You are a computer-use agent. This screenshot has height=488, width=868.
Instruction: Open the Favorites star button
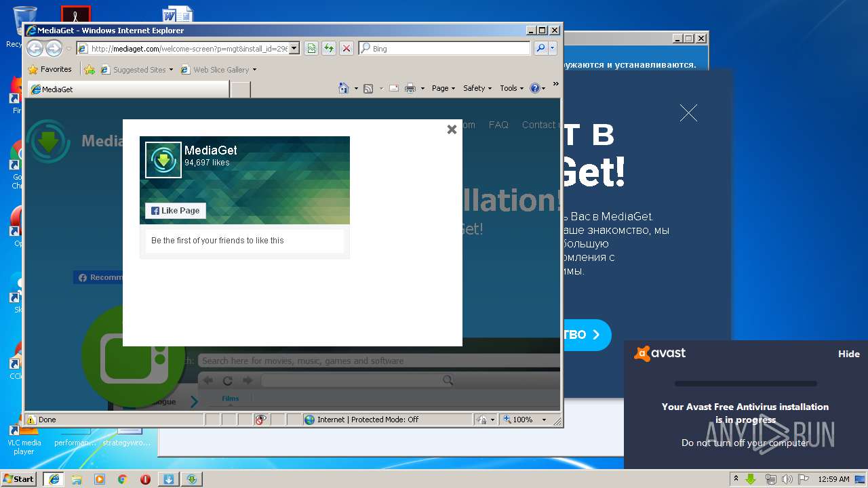tap(50, 69)
